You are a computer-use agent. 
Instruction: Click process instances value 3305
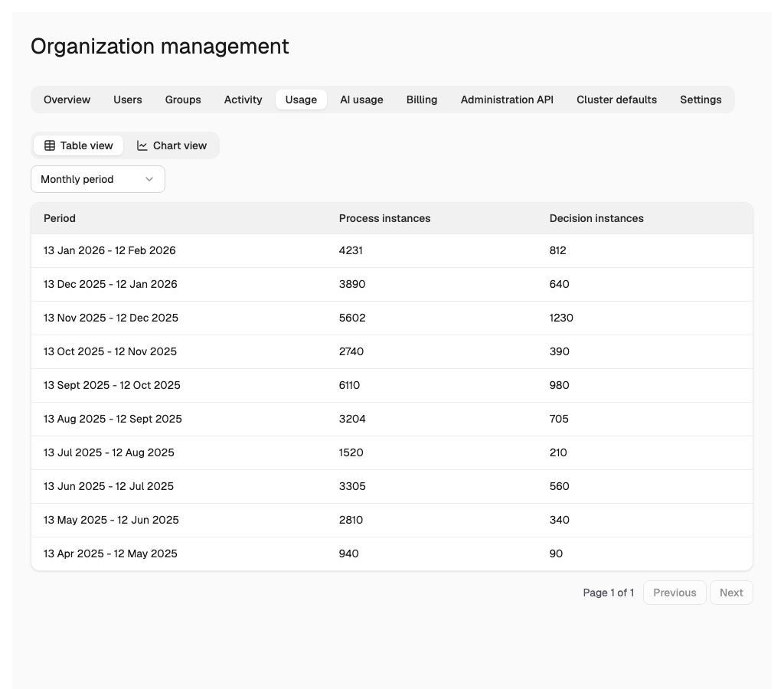click(x=352, y=486)
